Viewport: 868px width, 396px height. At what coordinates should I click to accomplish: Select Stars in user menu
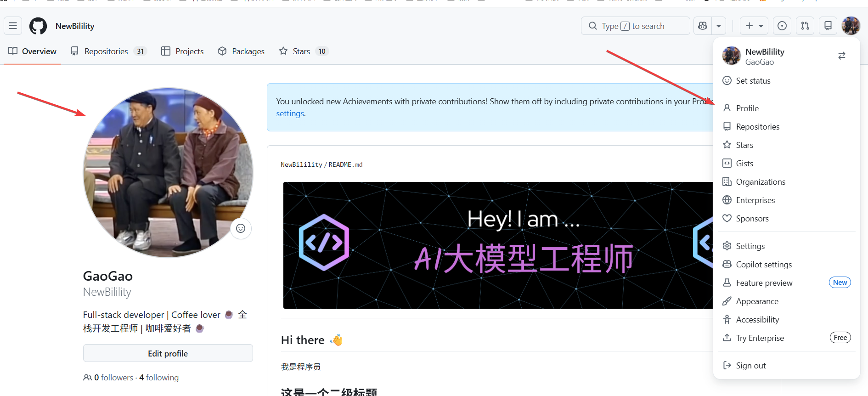786,145
